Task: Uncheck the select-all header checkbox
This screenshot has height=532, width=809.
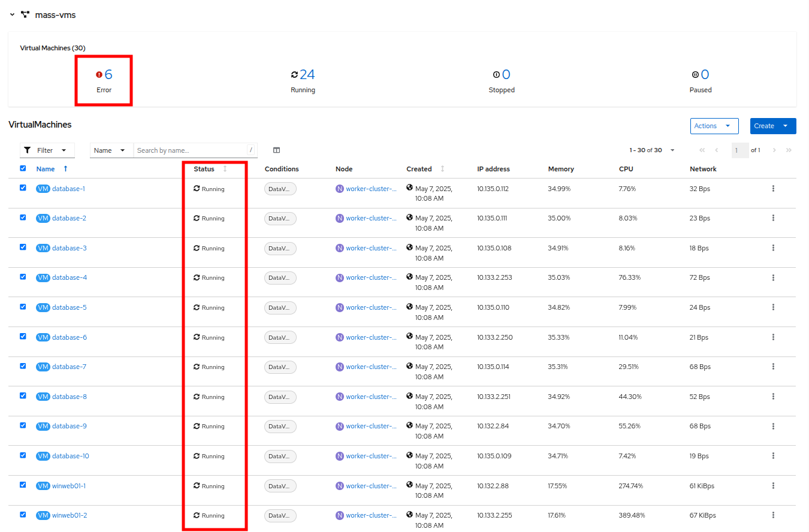Action: pos(23,168)
